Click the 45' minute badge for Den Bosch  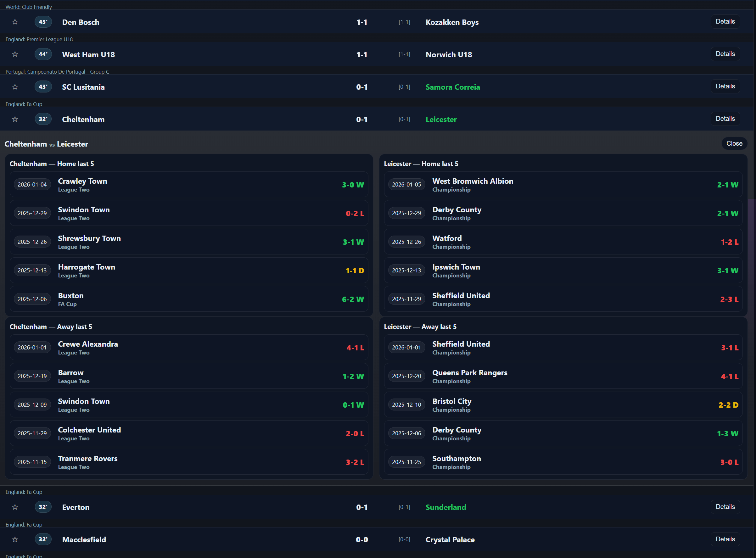[43, 22]
